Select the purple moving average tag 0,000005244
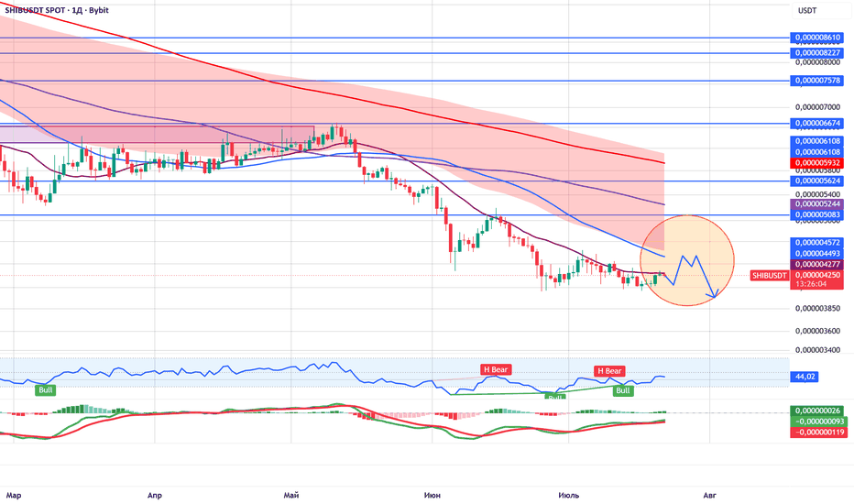The height and width of the screenshot is (504, 854). [817, 203]
